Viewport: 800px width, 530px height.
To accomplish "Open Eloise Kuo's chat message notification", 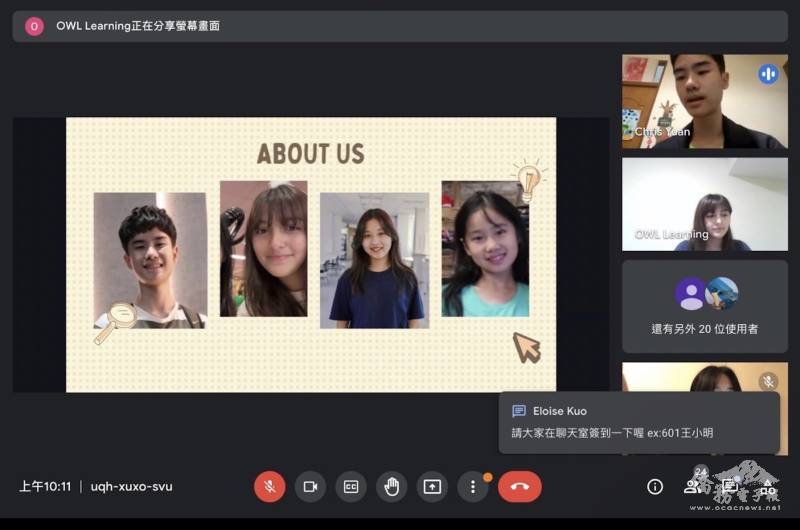I will click(x=639, y=422).
